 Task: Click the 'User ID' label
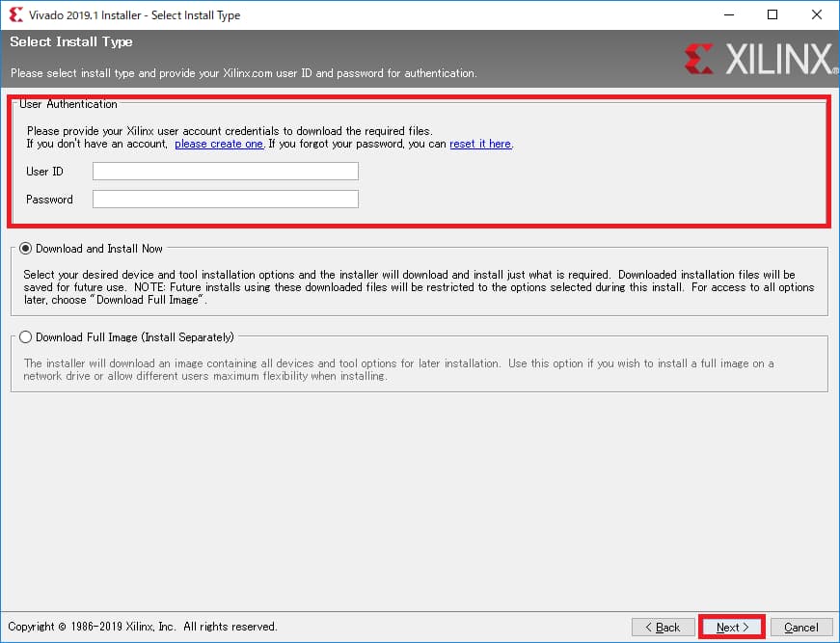(x=44, y=172)
